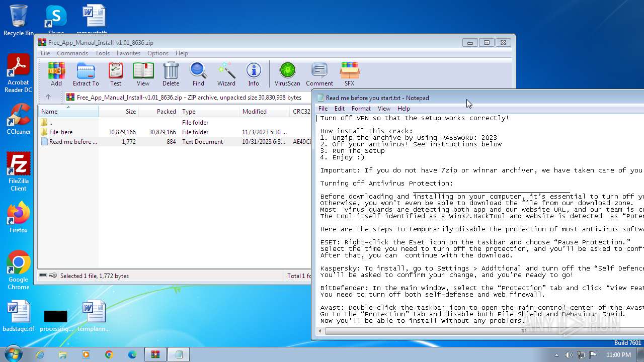Screen dimensions: 644x362
Task: Click the Extract To toolbar icon
Action: (x=86, y=74)
